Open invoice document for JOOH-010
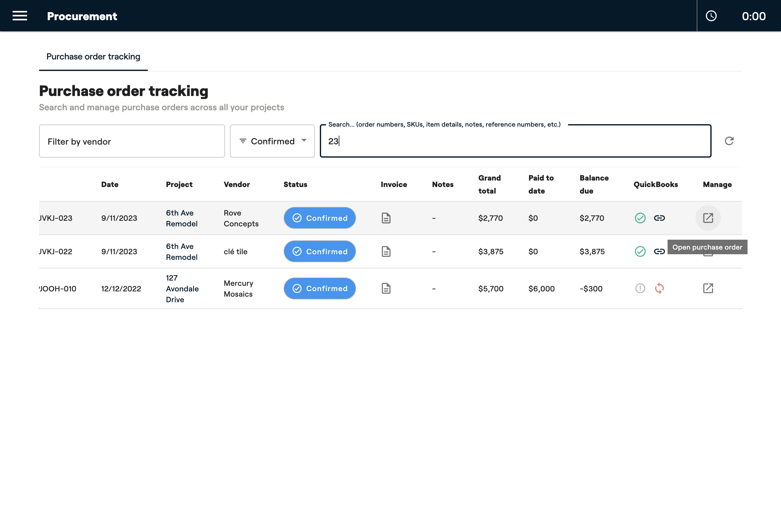 (386, 289)
